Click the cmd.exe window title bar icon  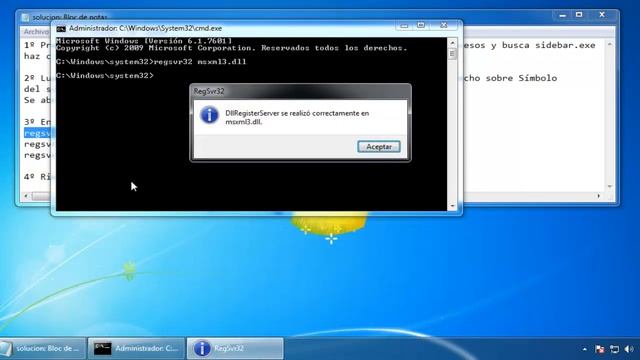click(61, 29)
